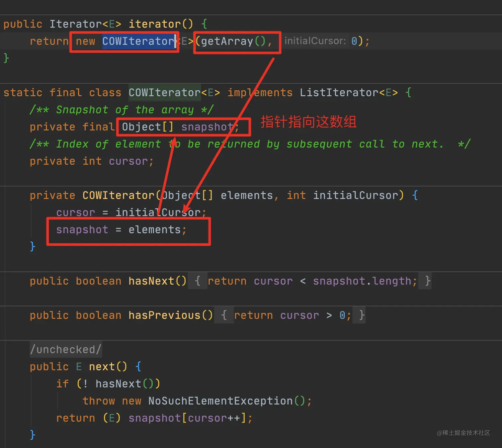Click NoSuchElementException in throw statement
502x448 pixels.
tap(220, 401)
